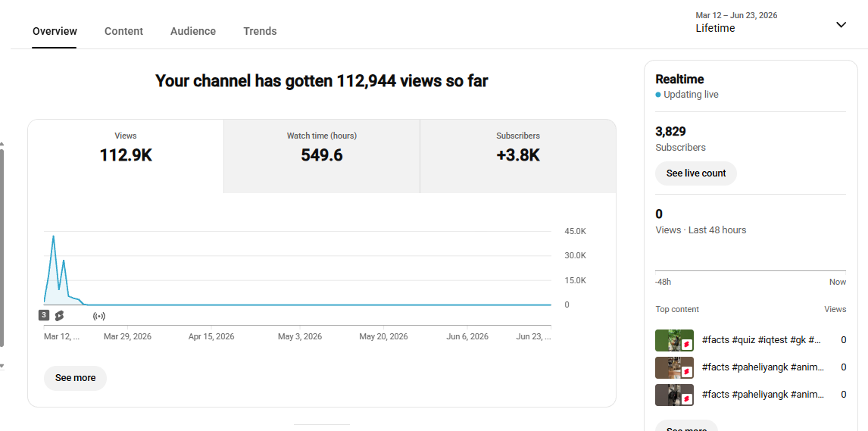Select the Views metric card
This screenshot has width=868, height=431.
pos(126,156)
